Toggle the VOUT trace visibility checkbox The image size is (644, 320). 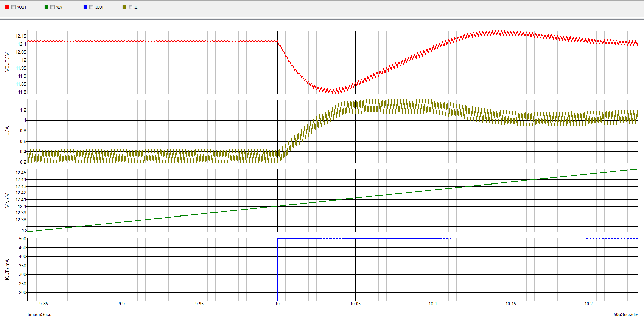[x=13, y=6]
